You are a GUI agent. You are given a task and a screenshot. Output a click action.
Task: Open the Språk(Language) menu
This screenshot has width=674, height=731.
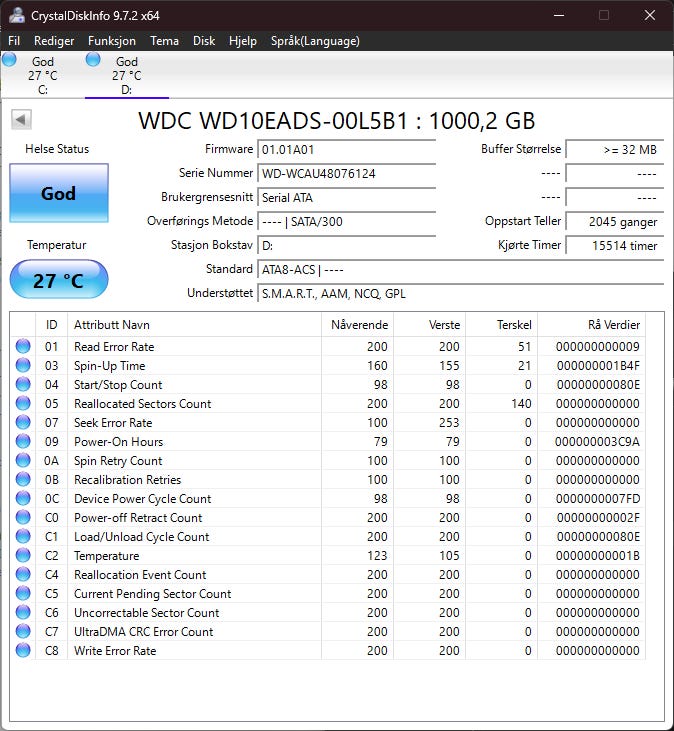[315, 41]
